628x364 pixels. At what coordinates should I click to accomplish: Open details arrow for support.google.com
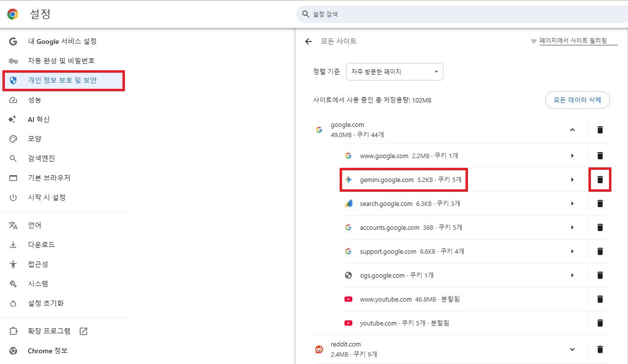click(572, 251)
